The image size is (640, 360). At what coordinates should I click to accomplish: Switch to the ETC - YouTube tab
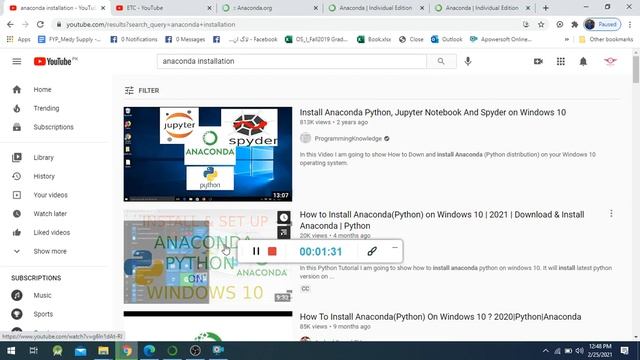(x=163, y=8)
